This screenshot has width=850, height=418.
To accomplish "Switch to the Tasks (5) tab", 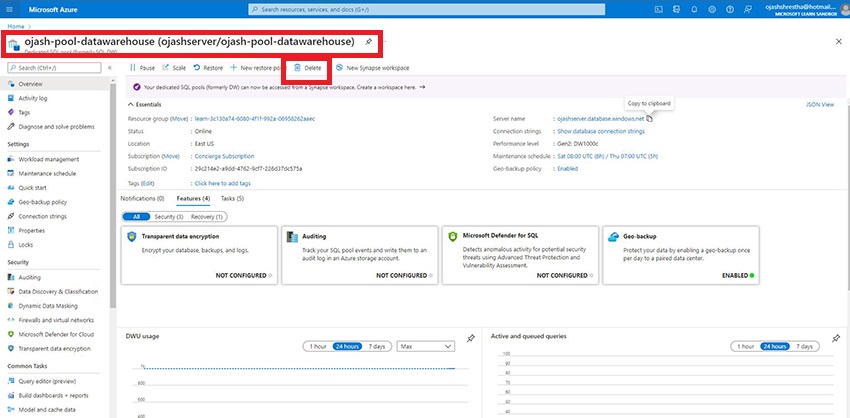I will [232, 198].
